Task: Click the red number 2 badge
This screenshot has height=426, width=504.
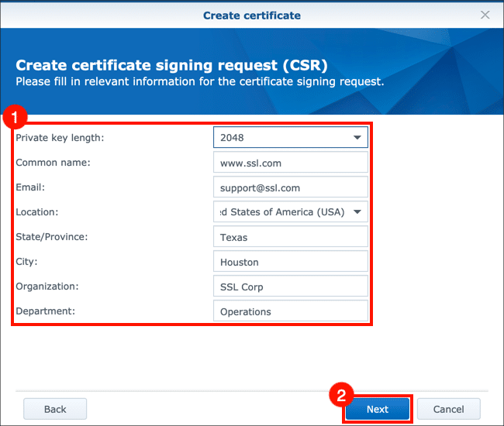Action: [x=340, y=394]
